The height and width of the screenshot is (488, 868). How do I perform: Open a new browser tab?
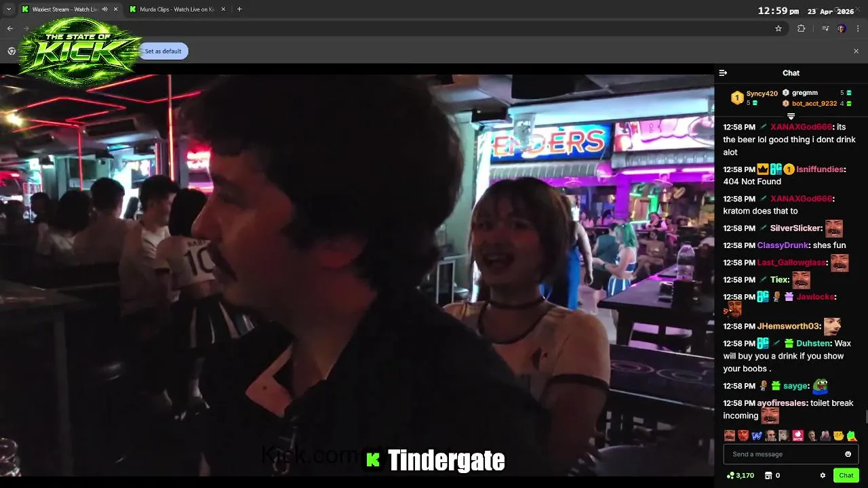click(239, 9)
